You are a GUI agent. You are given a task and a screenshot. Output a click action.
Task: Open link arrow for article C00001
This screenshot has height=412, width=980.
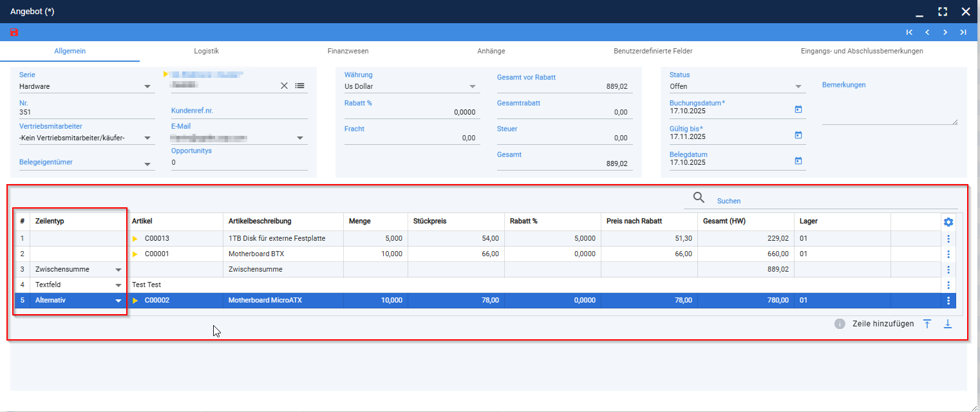135,254
